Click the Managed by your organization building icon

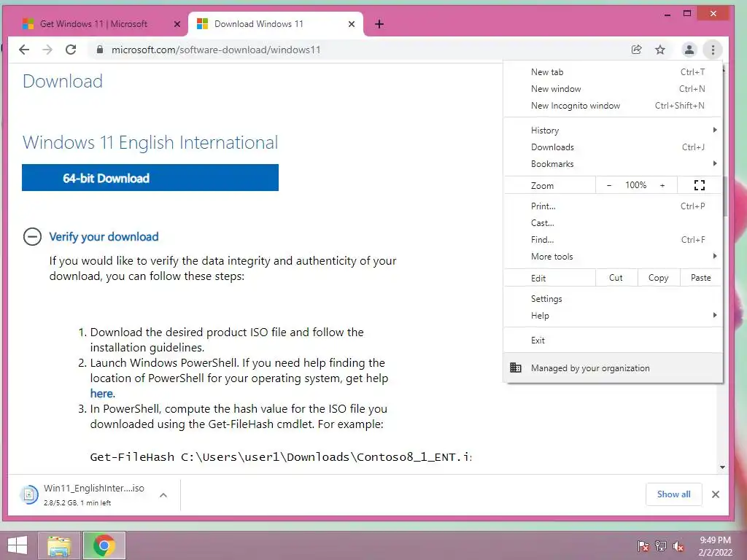(516, 367)
